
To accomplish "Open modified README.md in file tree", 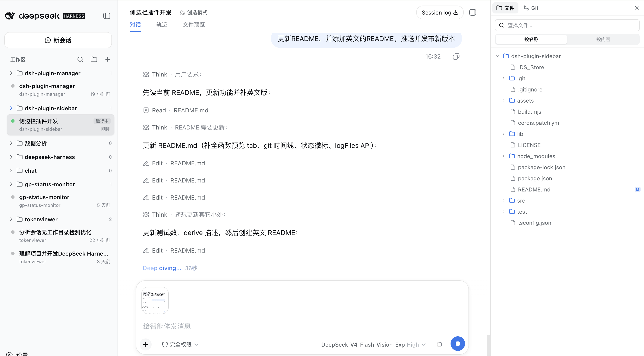I will tap(534, 189).
